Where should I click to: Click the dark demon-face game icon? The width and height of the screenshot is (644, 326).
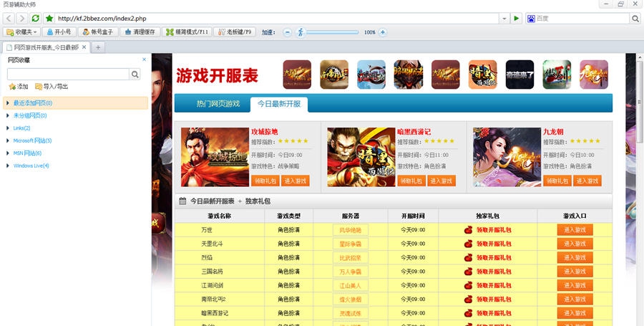[409, 75]
